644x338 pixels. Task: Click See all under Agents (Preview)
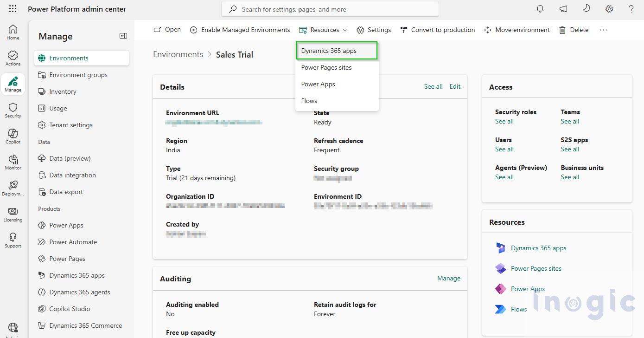[504, 177]
